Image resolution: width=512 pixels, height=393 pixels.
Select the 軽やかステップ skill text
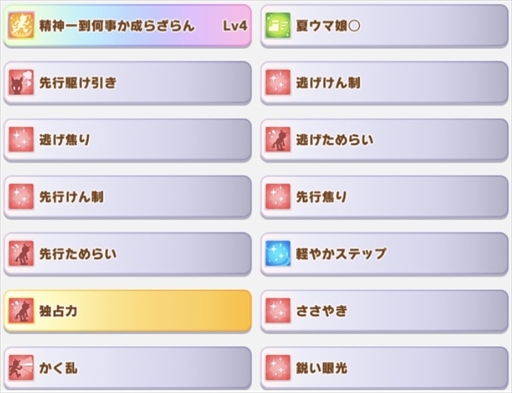click(x=341, y=254)
